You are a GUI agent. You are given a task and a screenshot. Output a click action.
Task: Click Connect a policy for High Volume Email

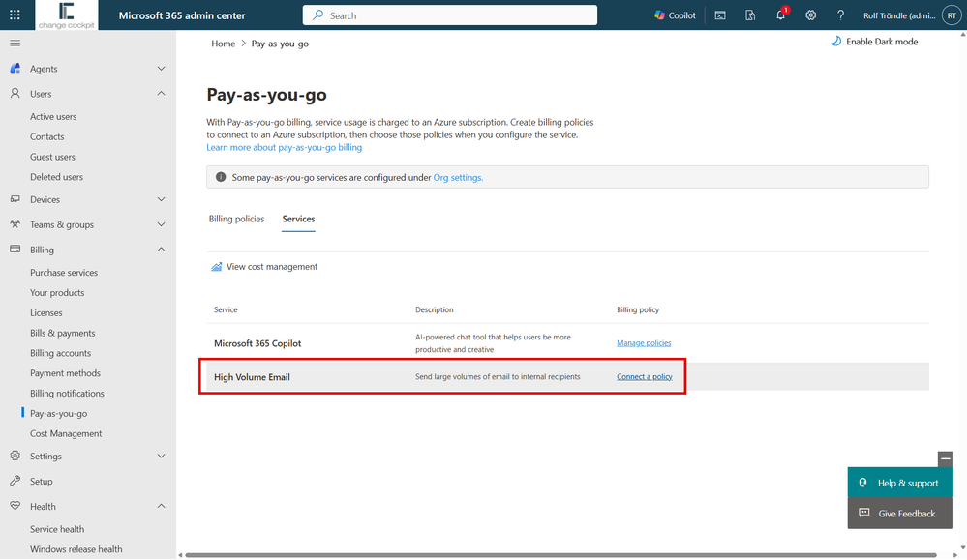tap(645, 377)
